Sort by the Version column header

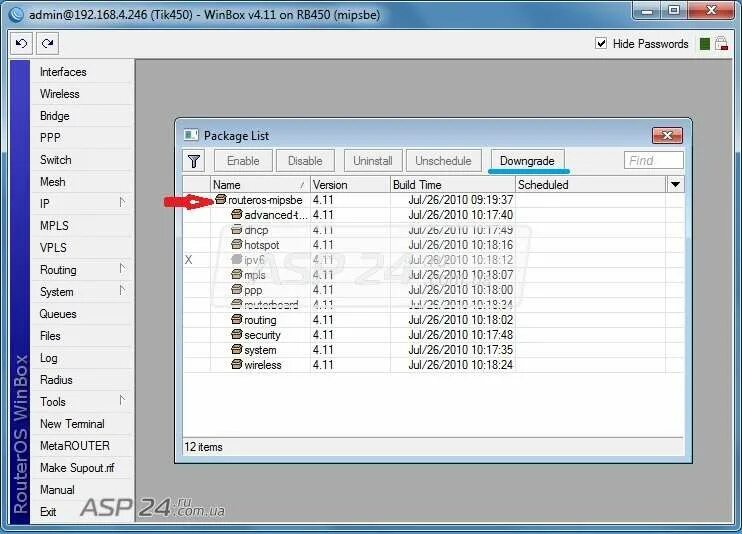[350, 185]
